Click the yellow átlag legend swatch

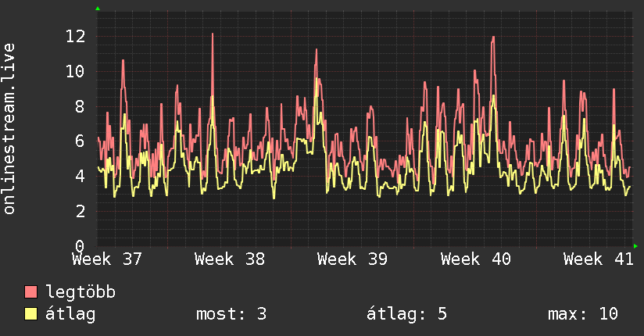pos(30,313)
